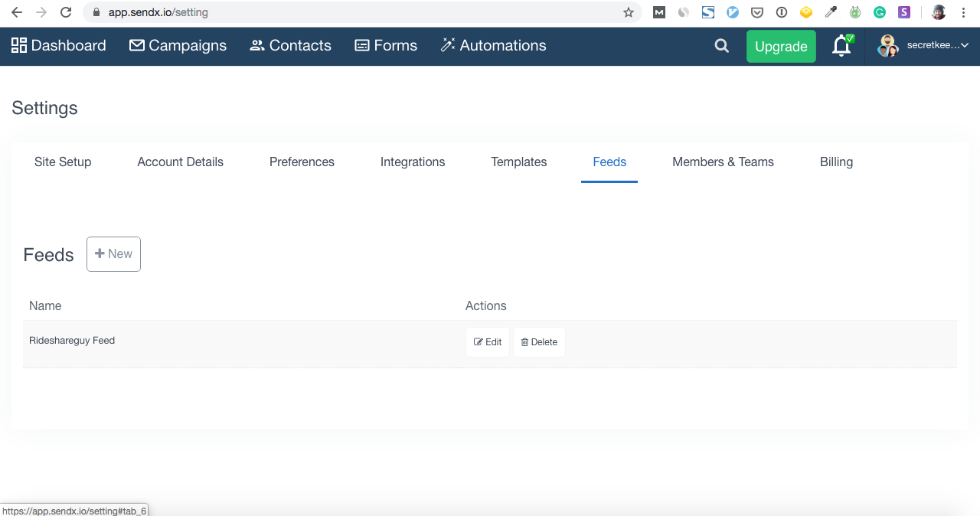Open Dashboard in the navigation bar

click(x=59, y=46)
